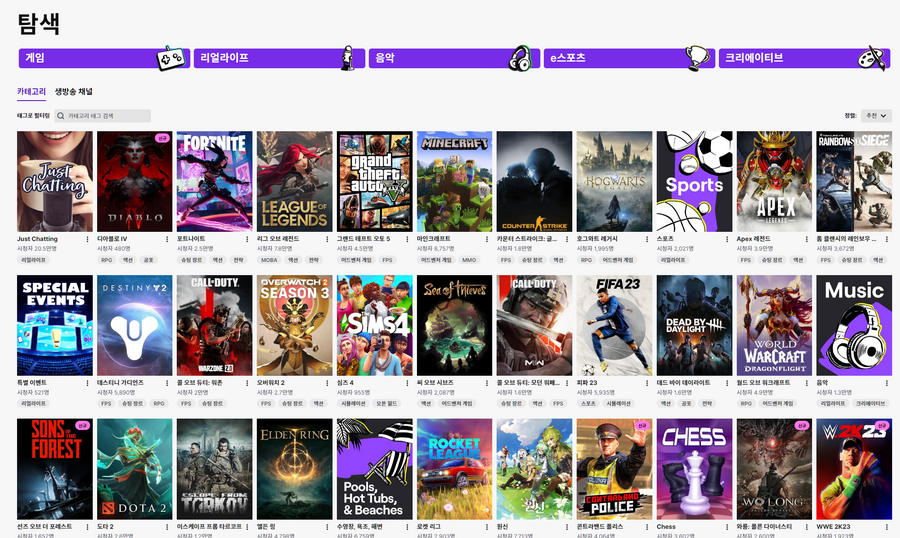
Task: Open the Dota 2 cover
Action: [134, 469]
